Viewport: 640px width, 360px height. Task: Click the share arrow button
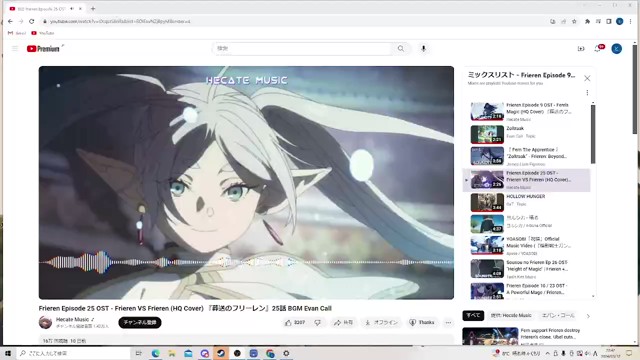click(x=343, y=322)
